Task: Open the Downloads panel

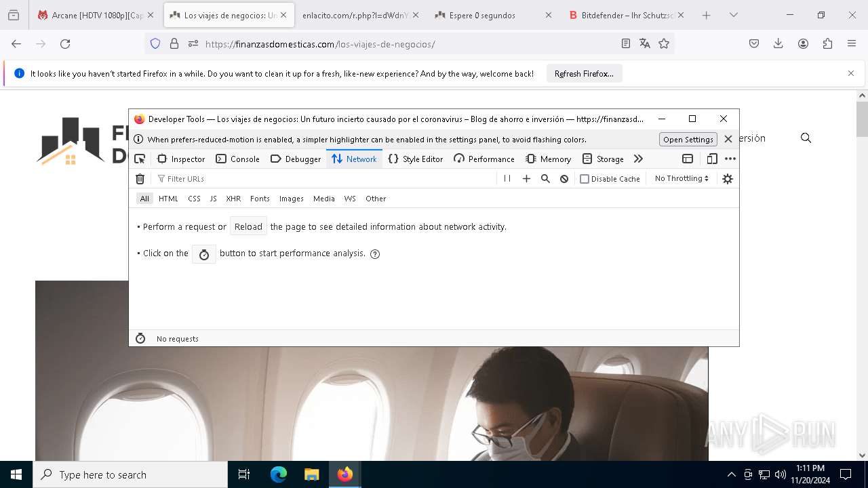Action: [x=778, y=43]
